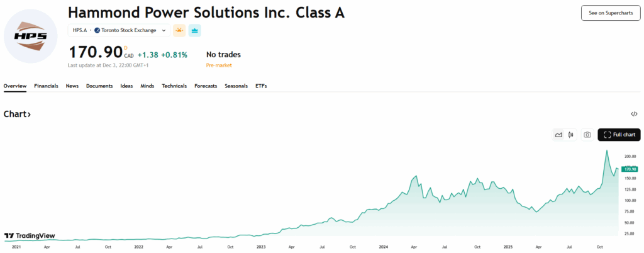This screenshot has height=253, width=644.
Task: Click the See on Supercharts button
Action: click(x=610, y=13)
